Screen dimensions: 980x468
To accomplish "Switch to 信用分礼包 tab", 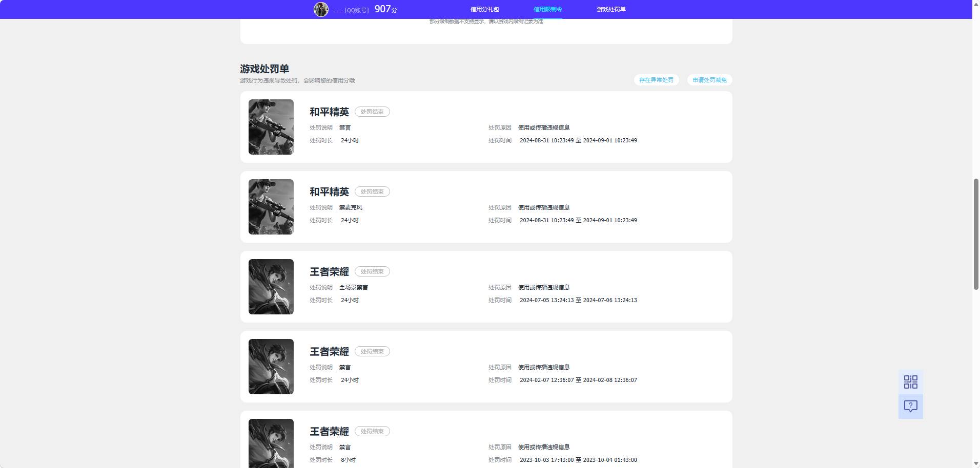I will [x=484, y=9].
